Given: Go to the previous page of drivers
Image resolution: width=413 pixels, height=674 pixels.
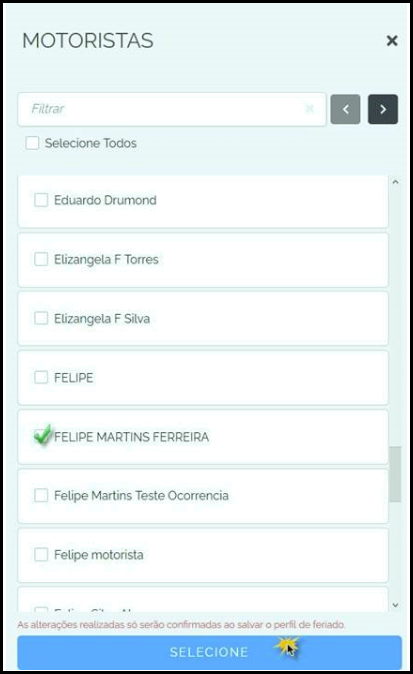Looking at the screenshot, I should 345,109.
